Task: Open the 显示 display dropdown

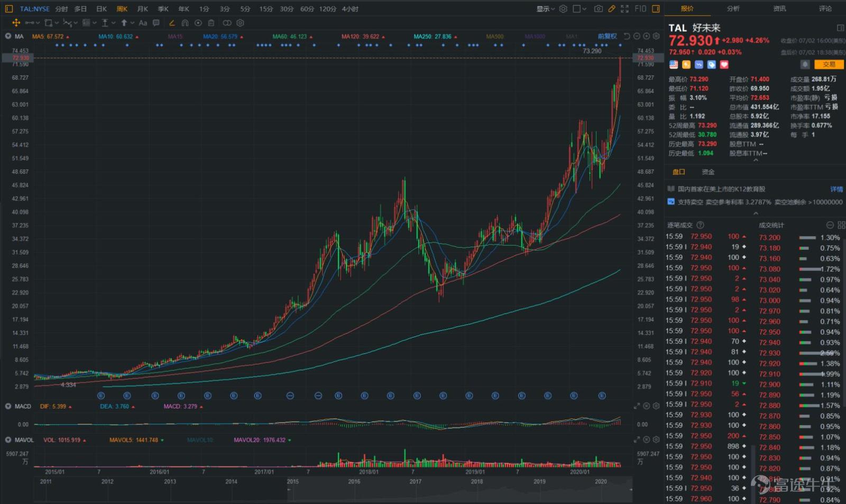Action: [x=546, y=9]
